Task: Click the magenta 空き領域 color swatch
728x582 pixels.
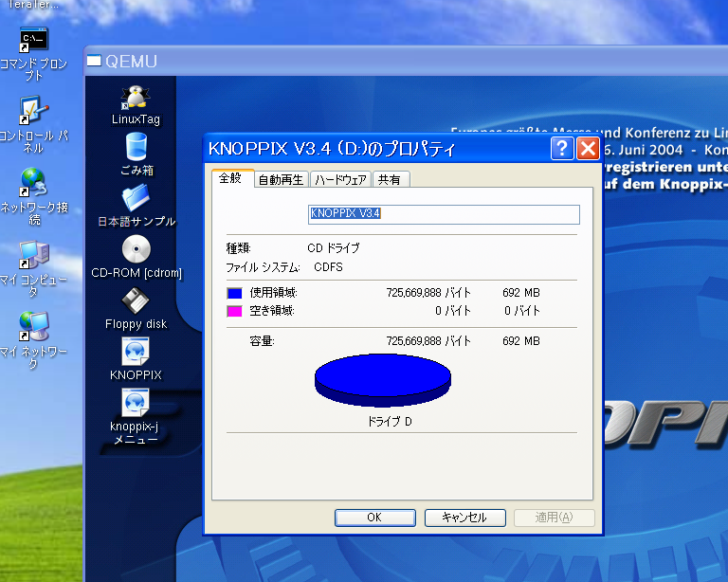Action: pos(234,311)
